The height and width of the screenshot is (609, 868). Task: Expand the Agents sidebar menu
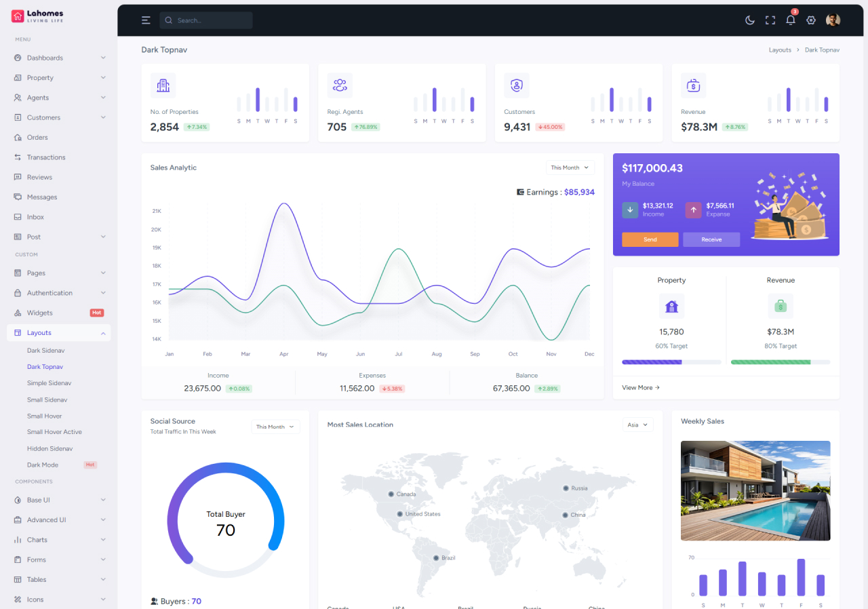(x=58, y=98)
